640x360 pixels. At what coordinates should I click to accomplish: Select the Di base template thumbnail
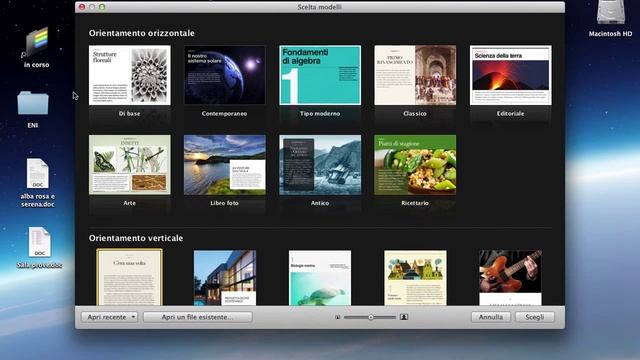pos(130,75)
